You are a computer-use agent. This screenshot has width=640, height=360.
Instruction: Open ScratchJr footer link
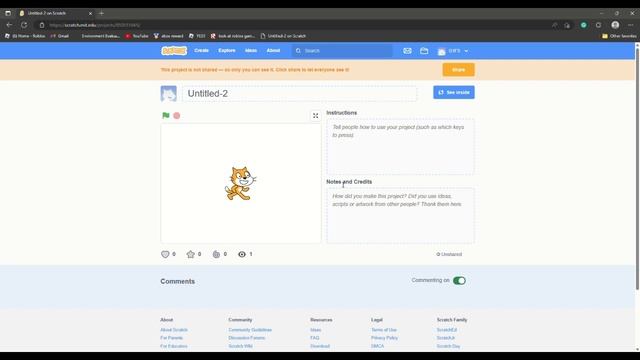(x=446, y=338)
